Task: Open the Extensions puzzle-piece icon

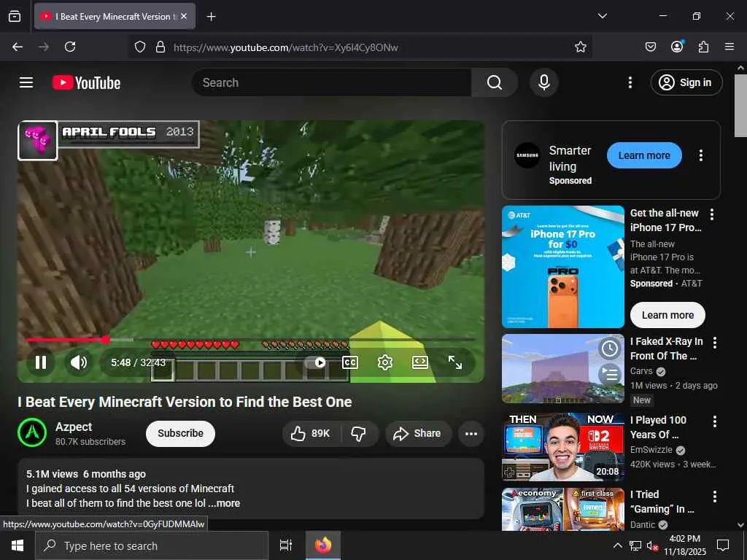Action: (x=703, y=47)
